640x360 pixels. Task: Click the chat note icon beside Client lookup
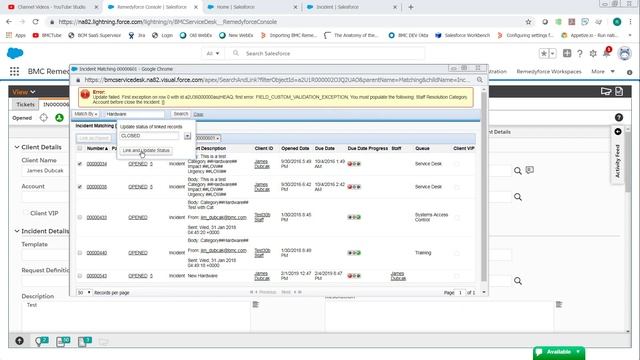click(x=530, y=170)
